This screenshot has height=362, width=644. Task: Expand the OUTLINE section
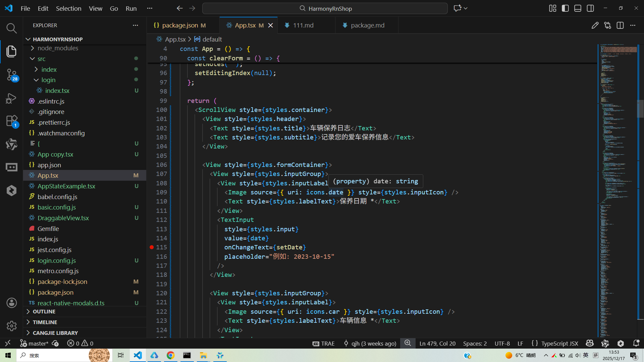pos(44,312)
